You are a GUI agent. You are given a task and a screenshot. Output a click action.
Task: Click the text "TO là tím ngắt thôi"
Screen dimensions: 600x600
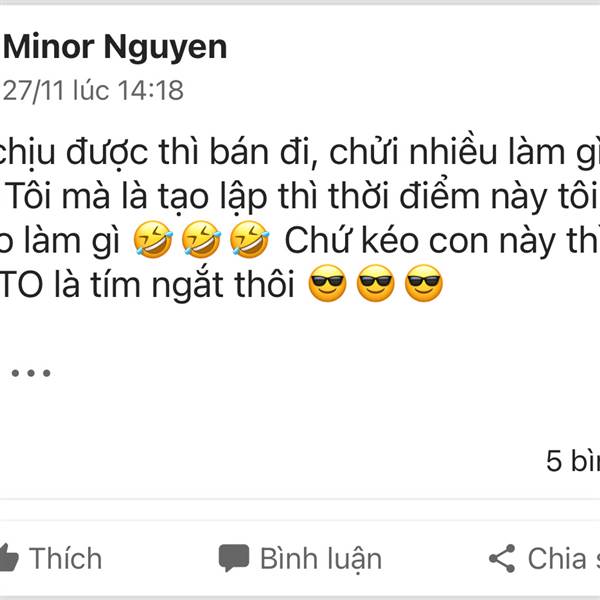pyautogui.click(x=150, y=288)
